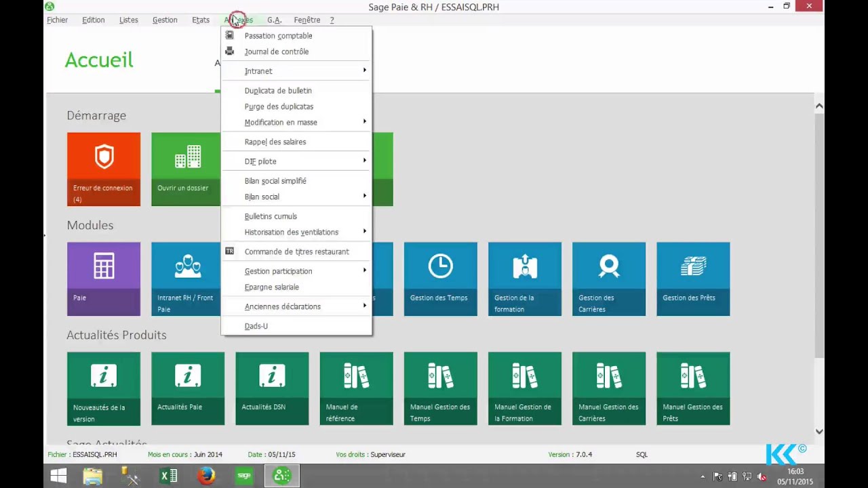Image resolution: width=868 pixels, height=488 pixels.
Task: Click the Sage app icon in title bar
Action: [50, 7]
